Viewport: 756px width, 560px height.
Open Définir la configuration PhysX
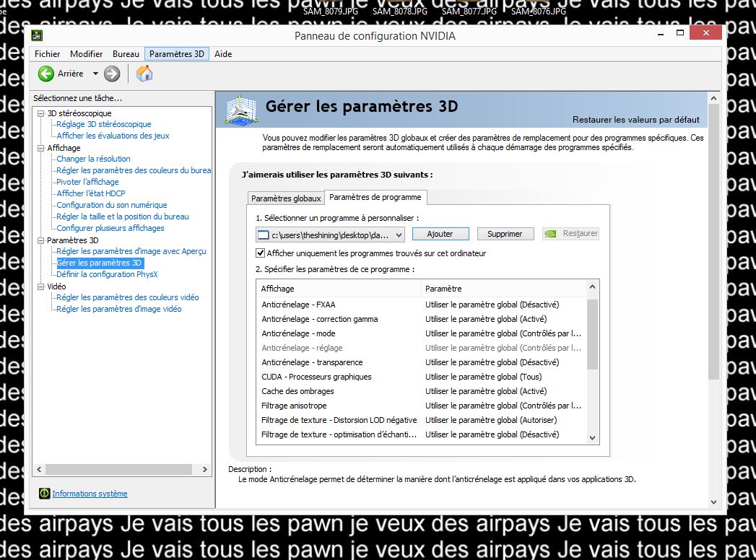click(x=107, y=275)
